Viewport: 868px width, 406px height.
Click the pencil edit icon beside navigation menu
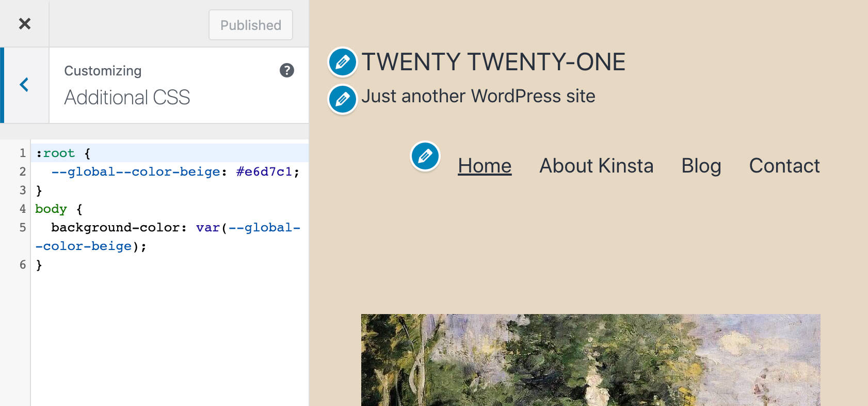pyautogui.click(x=425, y=156)
